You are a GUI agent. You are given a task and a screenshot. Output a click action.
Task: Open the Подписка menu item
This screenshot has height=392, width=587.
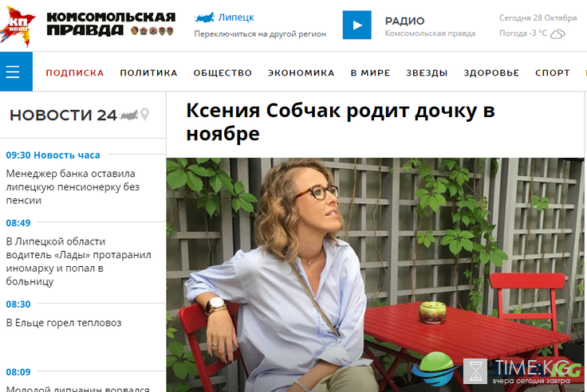tap(74, 73)
